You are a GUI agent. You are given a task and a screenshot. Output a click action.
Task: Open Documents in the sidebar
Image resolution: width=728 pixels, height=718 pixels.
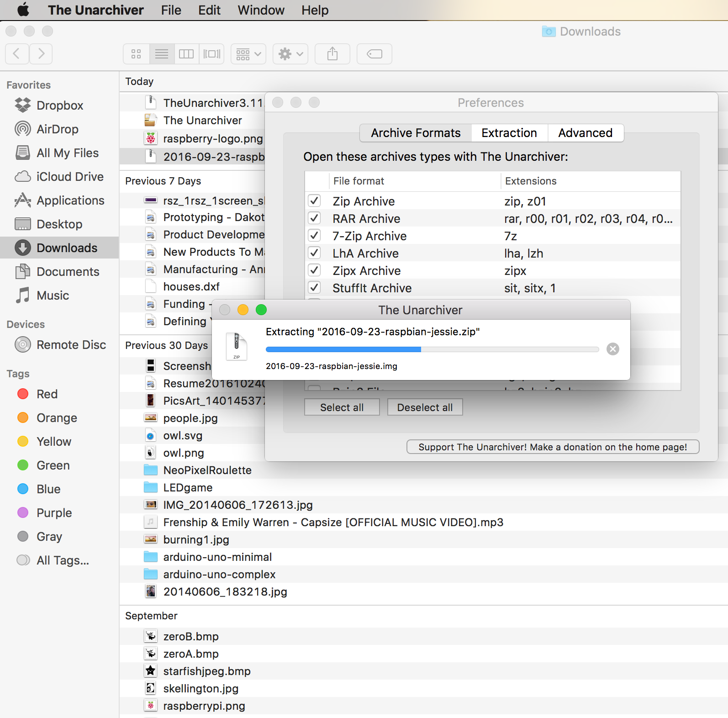point(59,272)
